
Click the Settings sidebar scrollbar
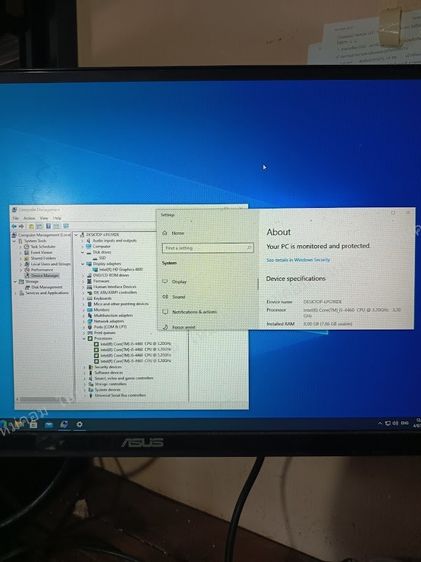tap(258, 284)
